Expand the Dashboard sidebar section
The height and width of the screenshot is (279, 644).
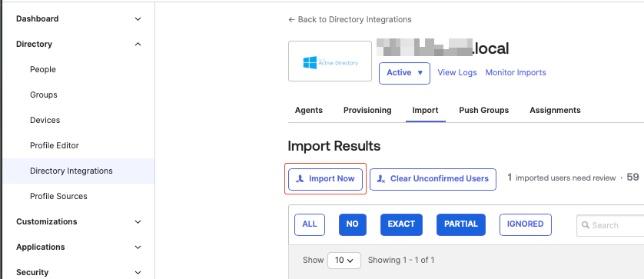pyautogui.click(x=78, y=19)
